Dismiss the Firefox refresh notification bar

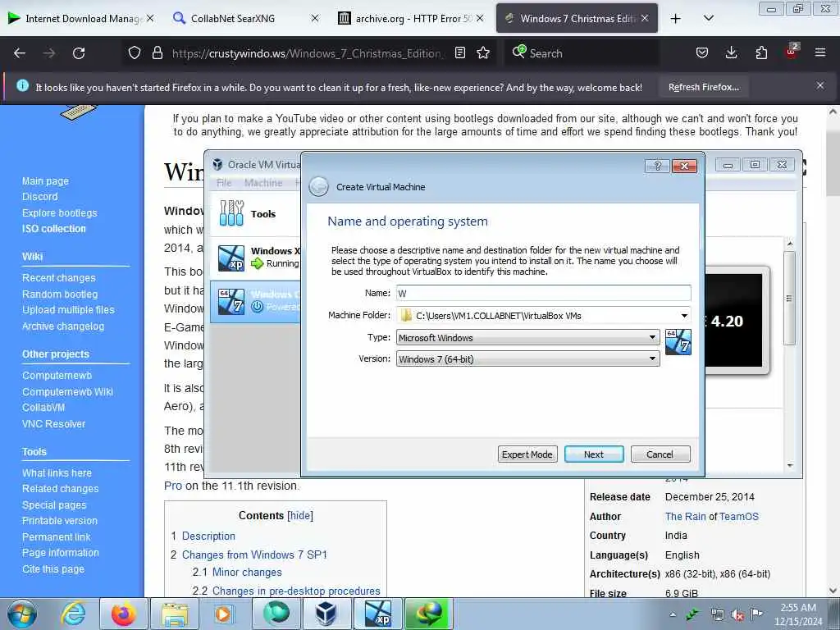(x=820, y=85)
